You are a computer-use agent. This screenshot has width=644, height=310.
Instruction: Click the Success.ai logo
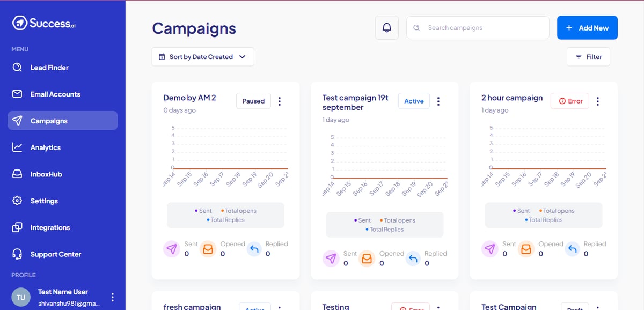tap(44, 23)
